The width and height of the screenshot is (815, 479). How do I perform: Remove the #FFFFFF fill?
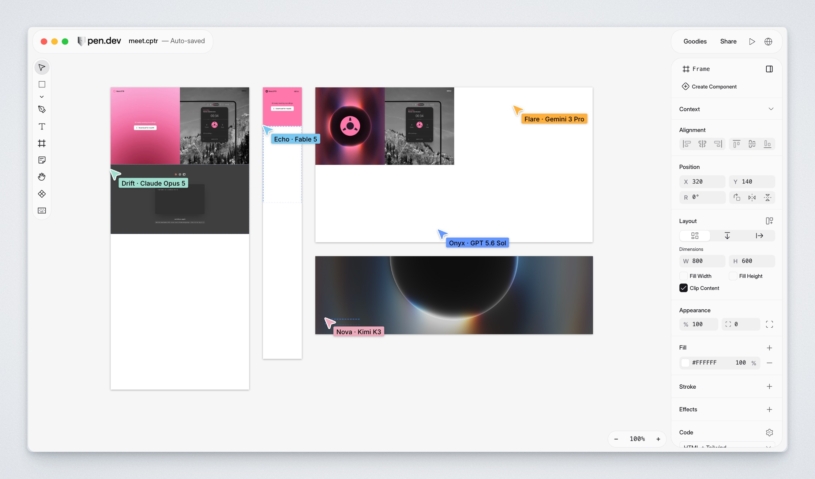tap(769, 363)
